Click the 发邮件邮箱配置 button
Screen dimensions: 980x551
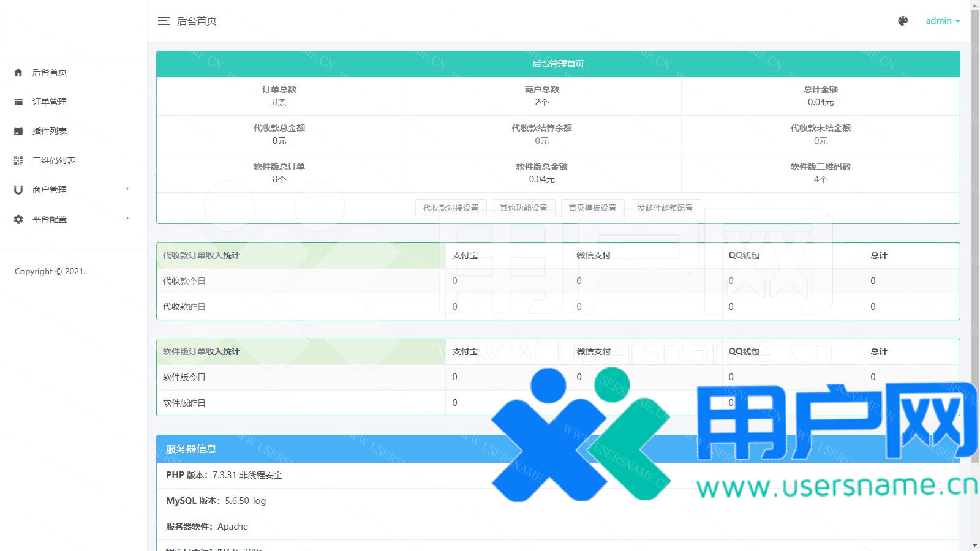[665, 208]
